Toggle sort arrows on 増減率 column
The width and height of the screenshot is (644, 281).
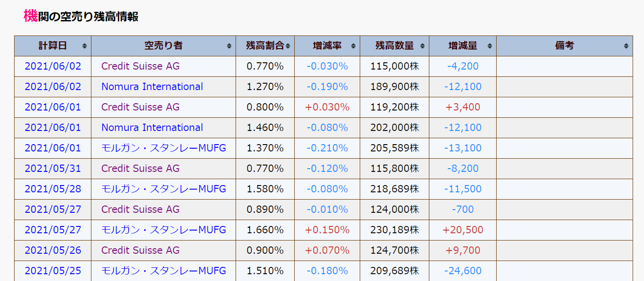[353, 46]
